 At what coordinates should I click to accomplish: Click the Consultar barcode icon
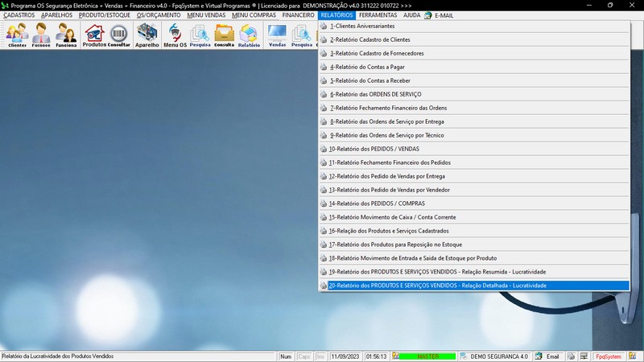[x=118, y=35]
